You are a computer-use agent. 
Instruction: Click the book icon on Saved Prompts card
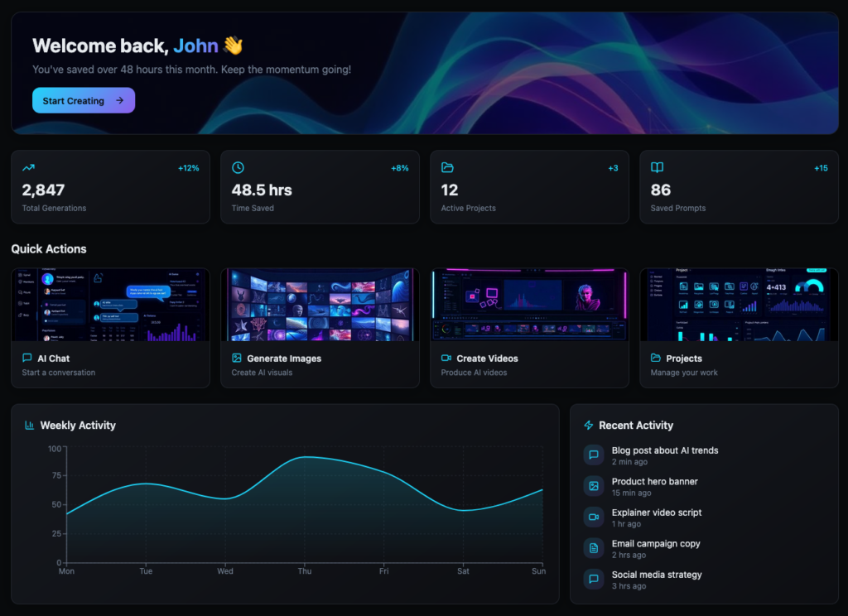[x=657, y=167]
